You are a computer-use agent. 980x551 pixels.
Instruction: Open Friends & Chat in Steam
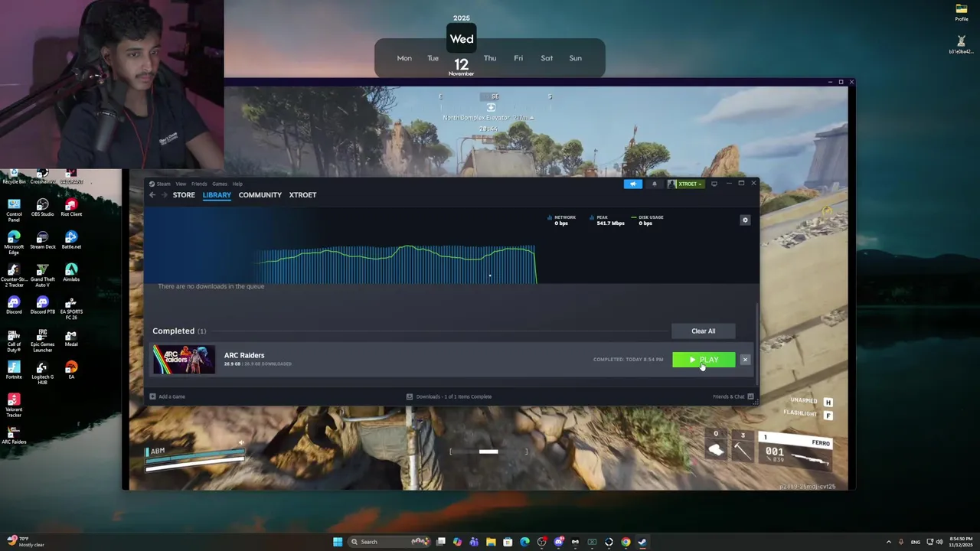click(733, 396)
